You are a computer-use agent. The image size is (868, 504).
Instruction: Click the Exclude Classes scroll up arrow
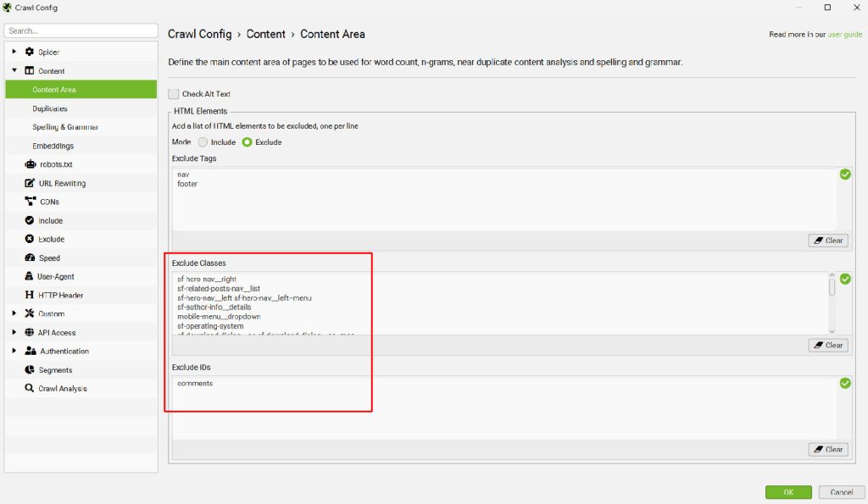832,275
